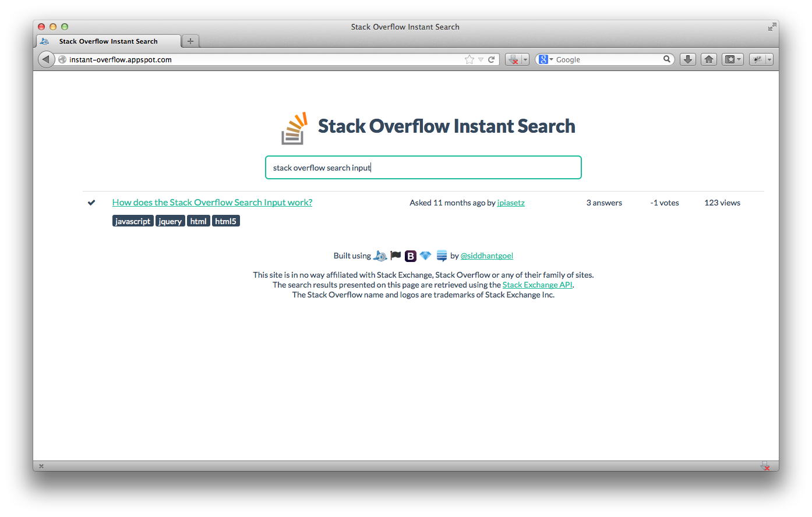The image size is (812, 517).
Task: Bookmark this page with the star icon
Action: (469, 59)
